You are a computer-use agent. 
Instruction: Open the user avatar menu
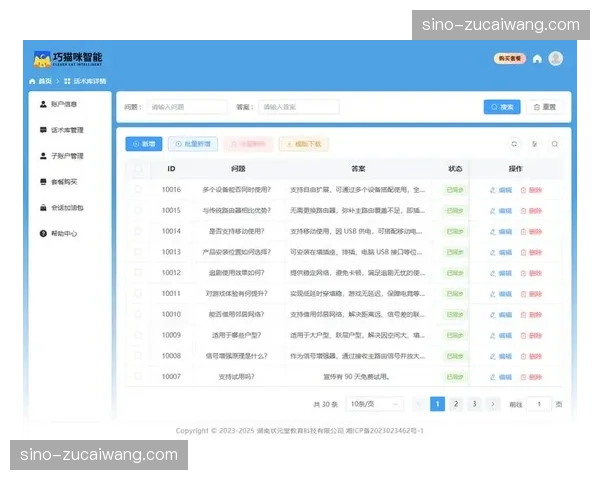click(555, 59)
